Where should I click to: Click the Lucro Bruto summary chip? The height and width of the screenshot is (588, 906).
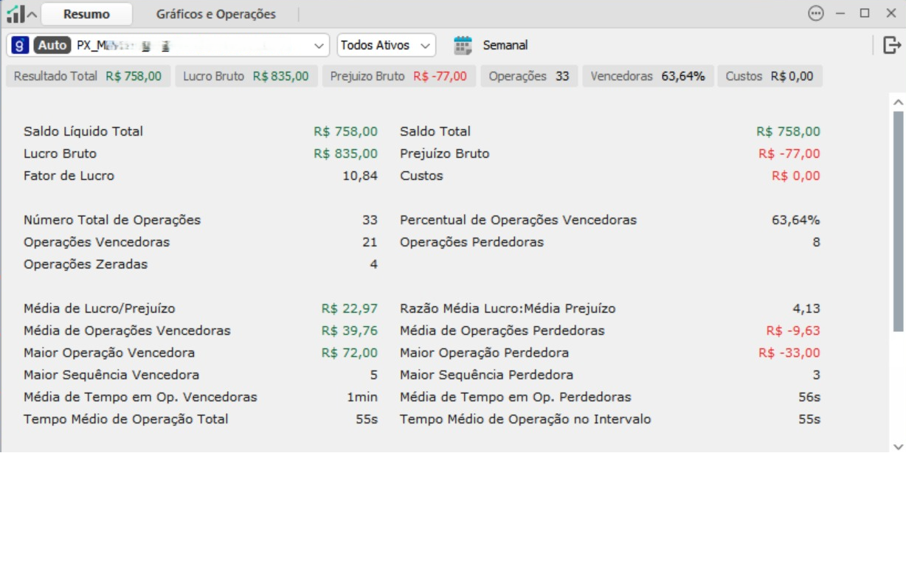coord(246,76)
